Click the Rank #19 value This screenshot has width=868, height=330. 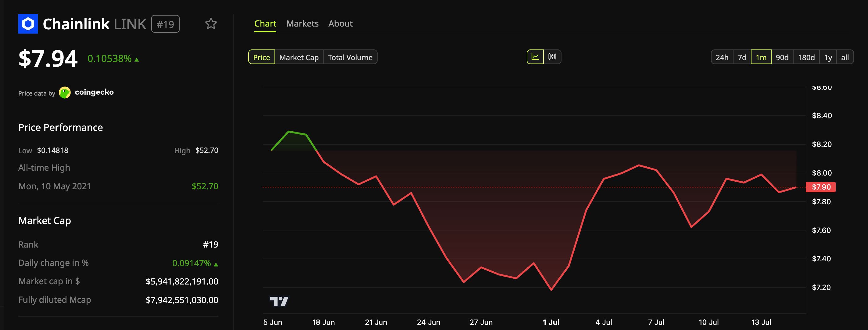pyautogui.click(x=211, y=245)
